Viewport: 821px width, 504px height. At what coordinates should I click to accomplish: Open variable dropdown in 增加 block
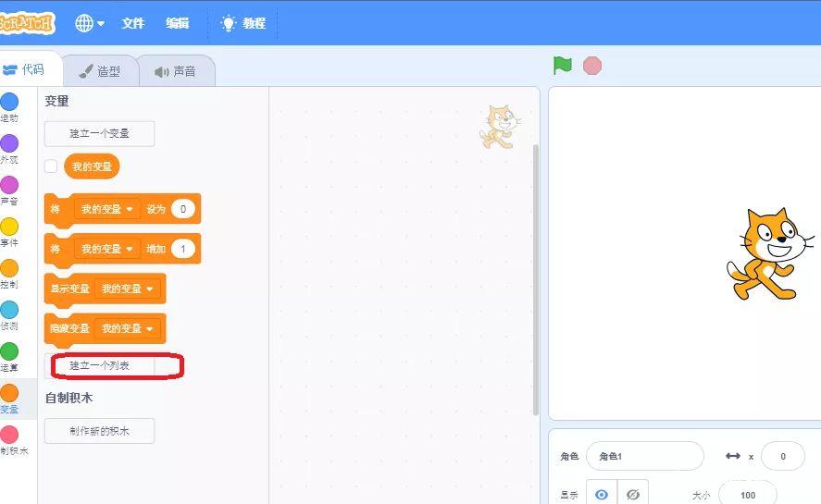(107, 249)
